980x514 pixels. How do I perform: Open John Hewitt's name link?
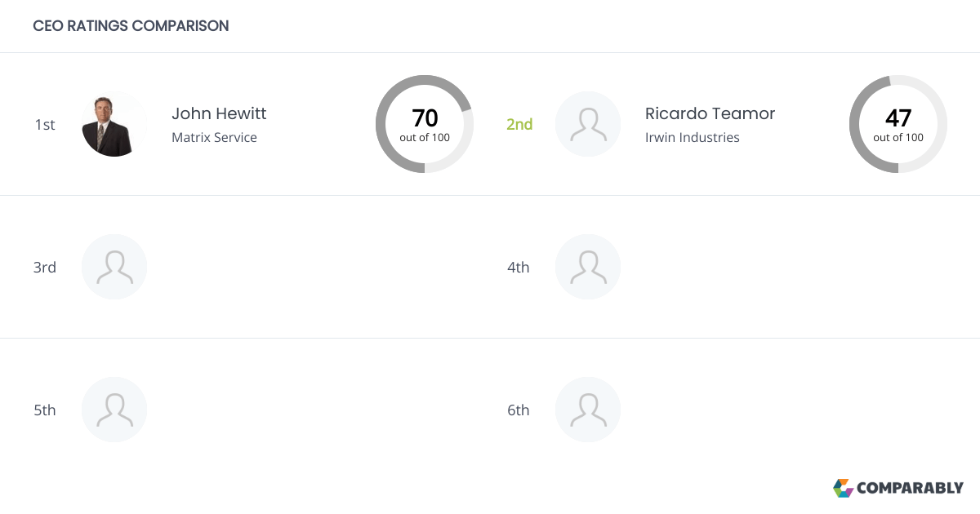pyautogui.click(x=219, y=113)
